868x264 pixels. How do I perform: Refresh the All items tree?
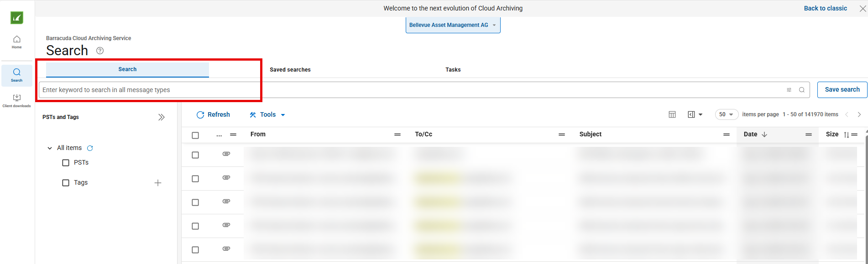tap(90, 148)
